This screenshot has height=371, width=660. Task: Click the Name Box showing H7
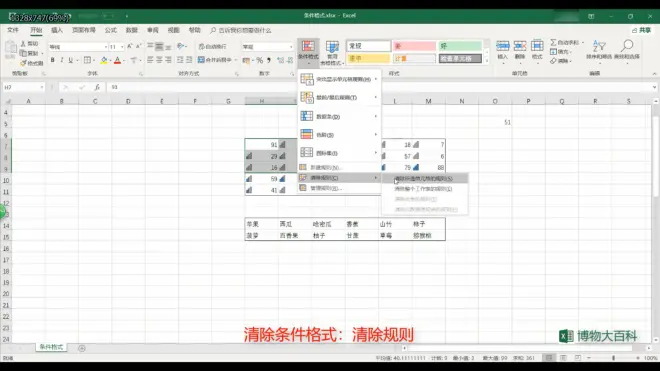23,87
